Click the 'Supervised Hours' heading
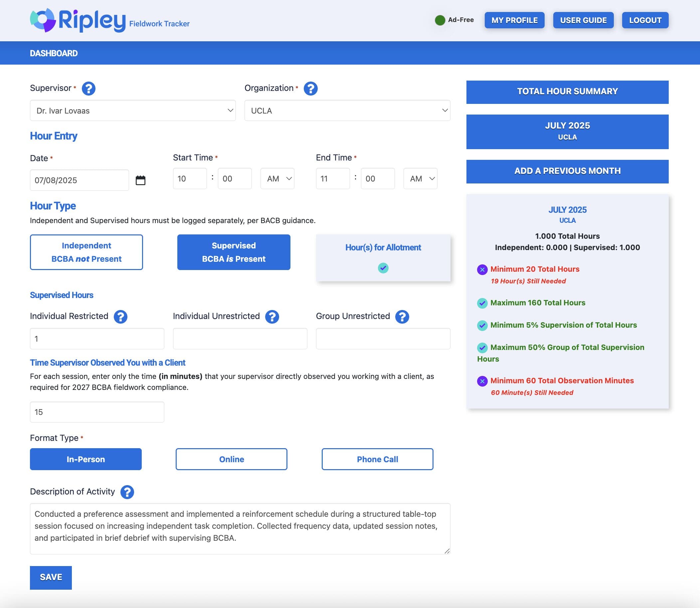 pyautogui.click(x=61, y=295)
